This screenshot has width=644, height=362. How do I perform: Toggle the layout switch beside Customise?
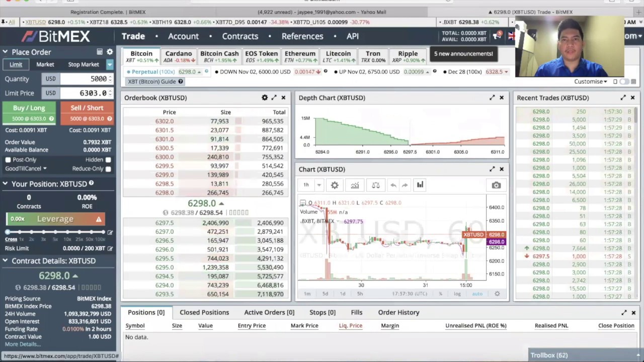(624, 81)
